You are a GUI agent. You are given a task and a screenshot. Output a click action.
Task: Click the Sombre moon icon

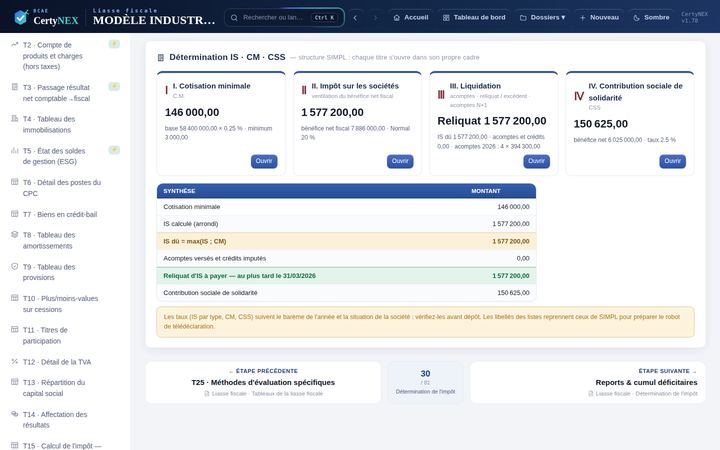636,17
